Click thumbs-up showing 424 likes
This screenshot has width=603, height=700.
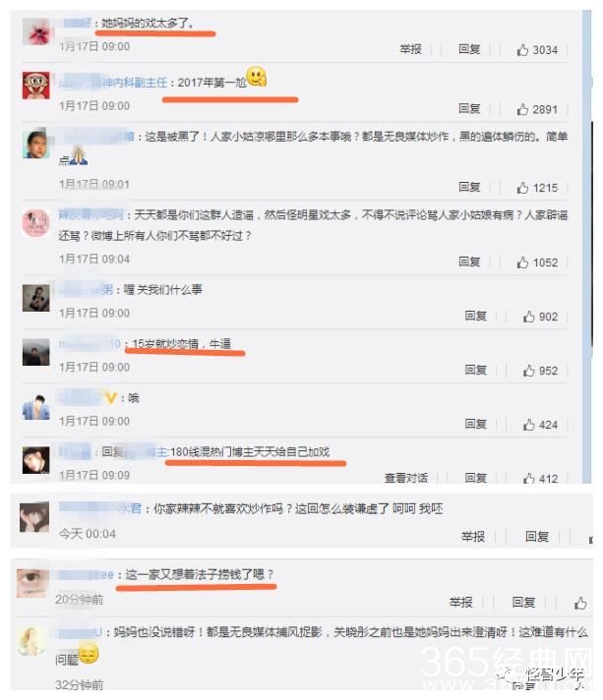529,425
